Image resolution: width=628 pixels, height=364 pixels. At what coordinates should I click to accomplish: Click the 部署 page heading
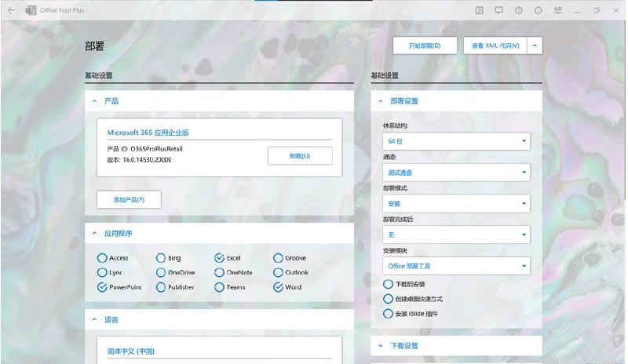click(94, 46)
